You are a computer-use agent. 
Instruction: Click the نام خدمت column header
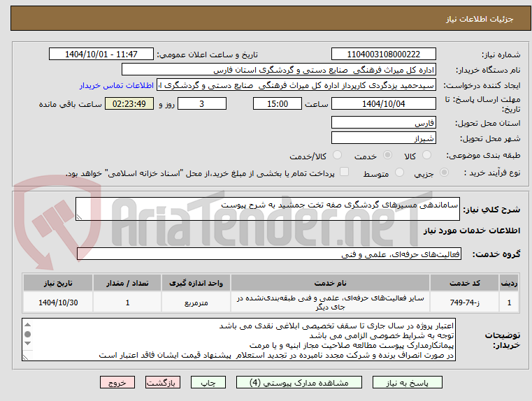[x=330, y=283]
